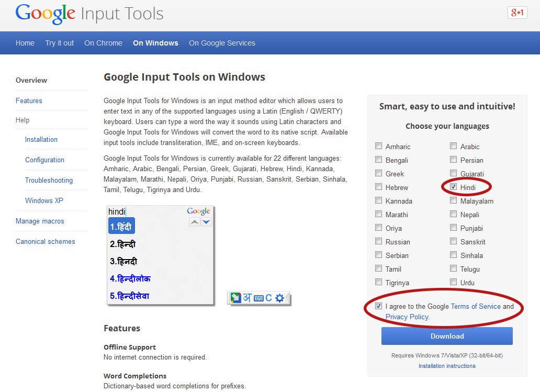The image size is (540, 392).
Task: Check the Greek language checkbox
Action: tap(378, 173)
